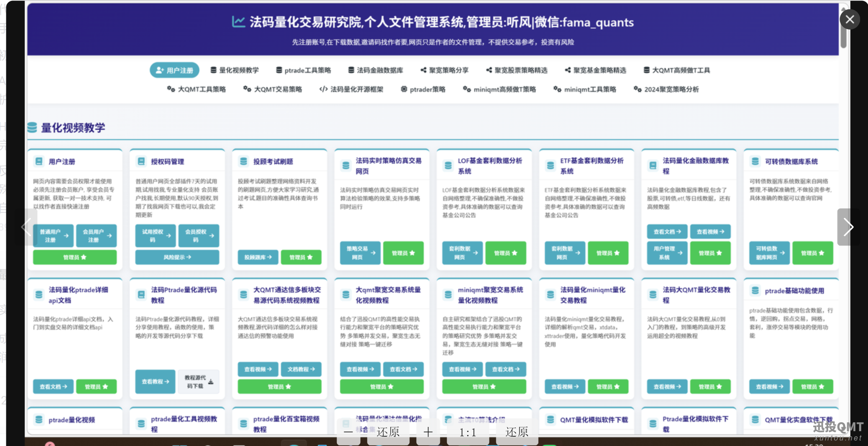This screenshot has width=868, height=446.
Task: Open the 用户注册 navigation pill
Action: pos(175,70)
